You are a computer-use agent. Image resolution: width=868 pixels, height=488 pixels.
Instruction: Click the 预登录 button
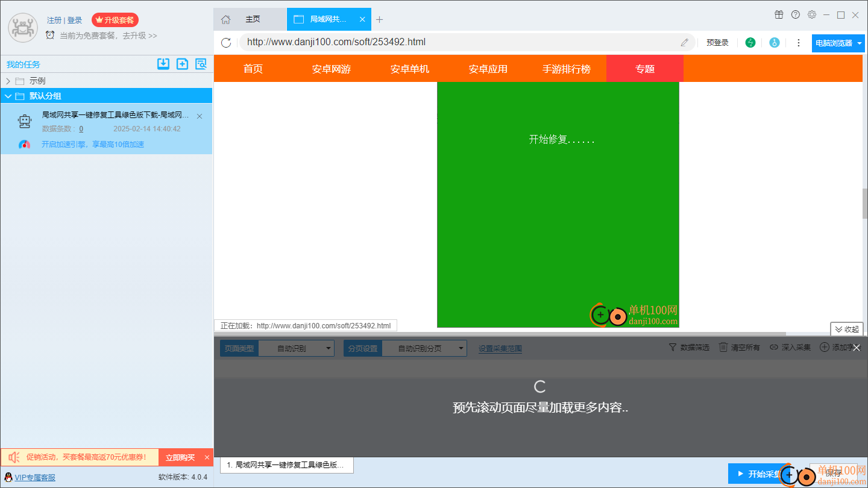click(x=717, y=43)
